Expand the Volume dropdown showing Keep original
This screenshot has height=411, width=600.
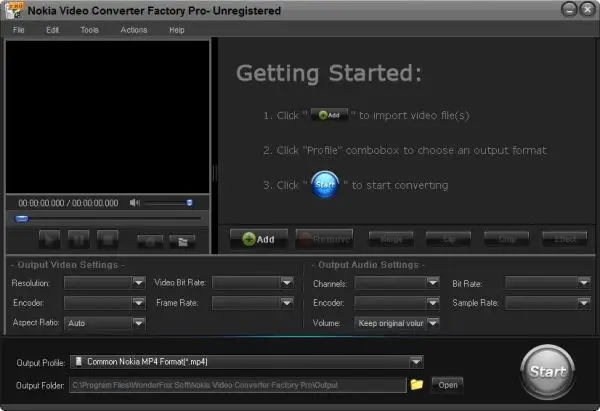433,323
